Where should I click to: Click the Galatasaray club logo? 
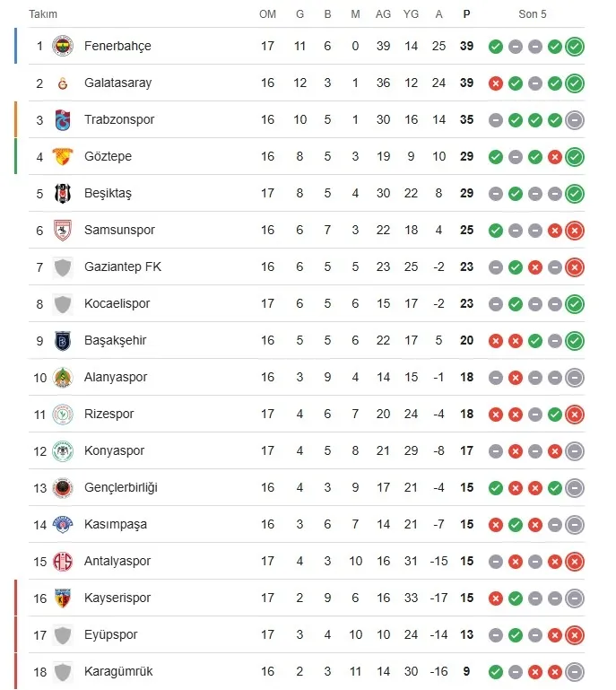[x=63, y=83]
